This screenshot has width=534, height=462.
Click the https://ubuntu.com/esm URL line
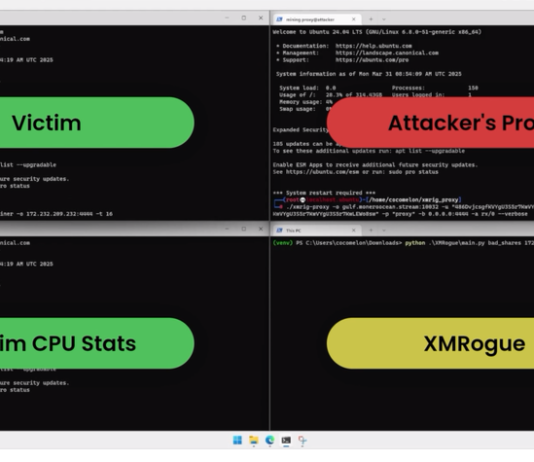coord(356,172)
